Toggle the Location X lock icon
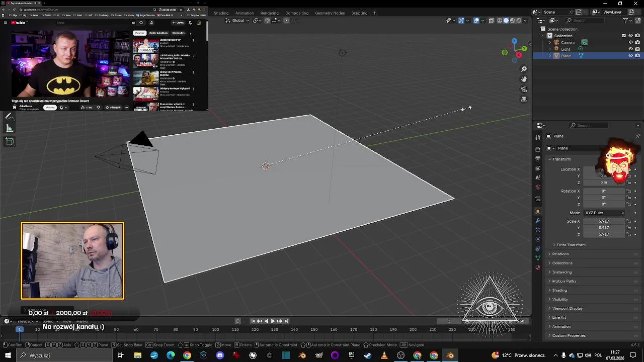 (x=629, y=169)
